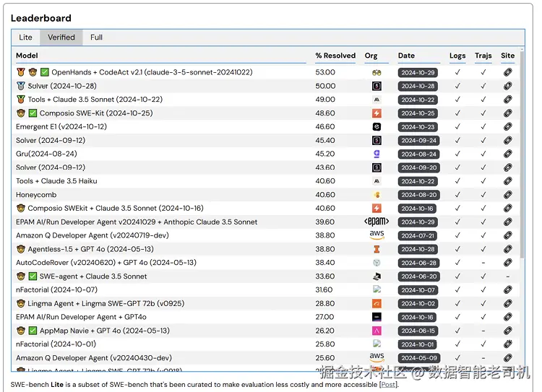The width and height of the screenshot is (542, 392).
Task: Select the 53.00 resolved value
Action: (x=325, y=72)
